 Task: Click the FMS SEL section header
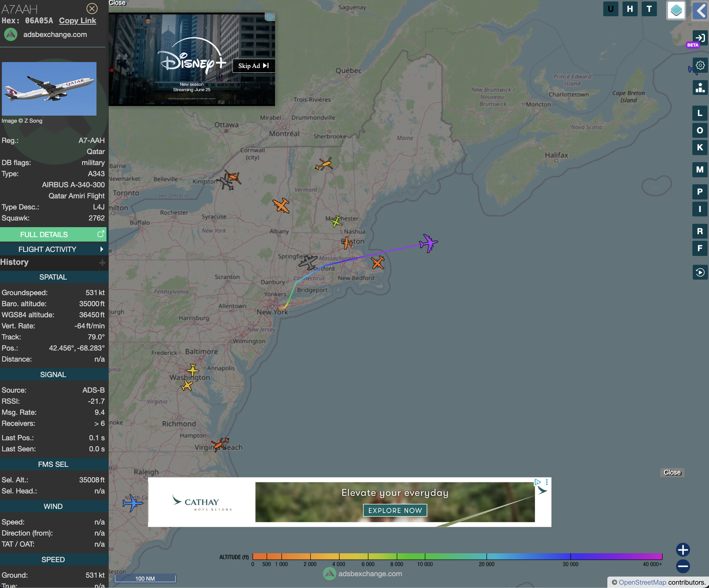tap(53, 464)
